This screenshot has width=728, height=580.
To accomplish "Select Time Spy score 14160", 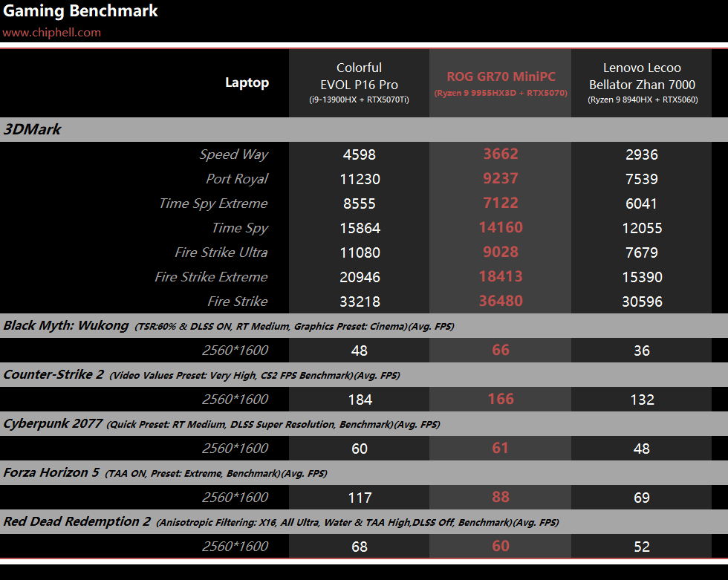I will pos(501,227).
